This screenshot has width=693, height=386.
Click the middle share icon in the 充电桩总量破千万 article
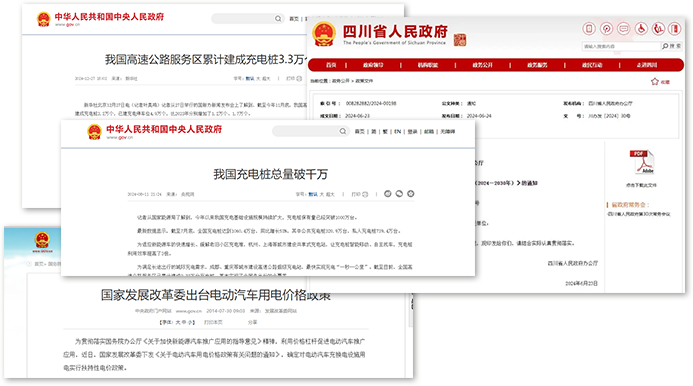pyautogui.click(x=399, y=194)
